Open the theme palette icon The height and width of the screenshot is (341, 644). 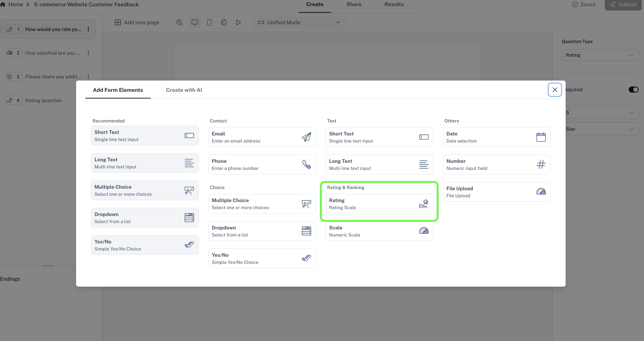pyautogui.click(x=224, y=23)
